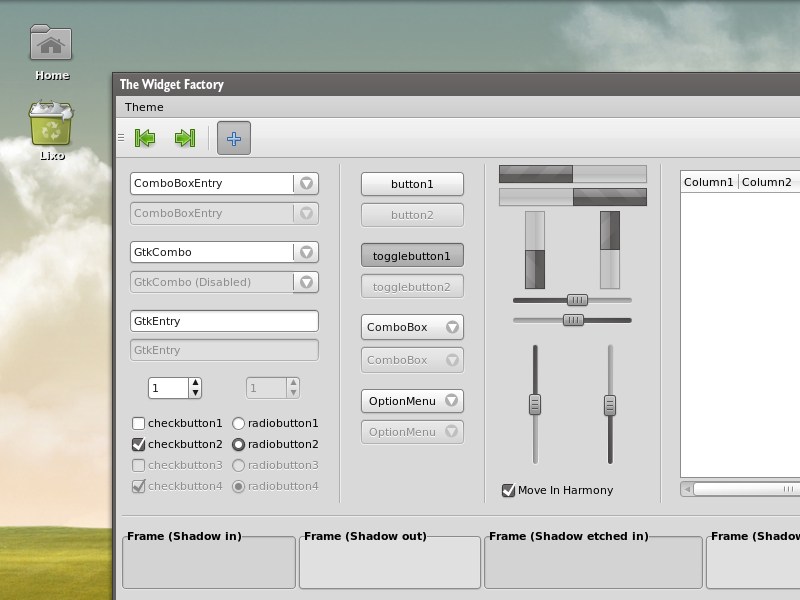Click button1
This screenshot has height=600, width=800.
click(412, 184)
